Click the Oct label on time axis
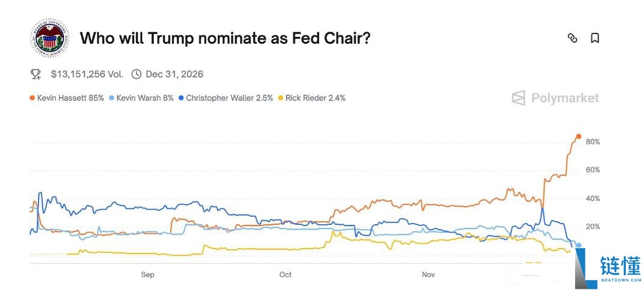The width and height of the screenshot is (644, 290). [x=285, y=275]
